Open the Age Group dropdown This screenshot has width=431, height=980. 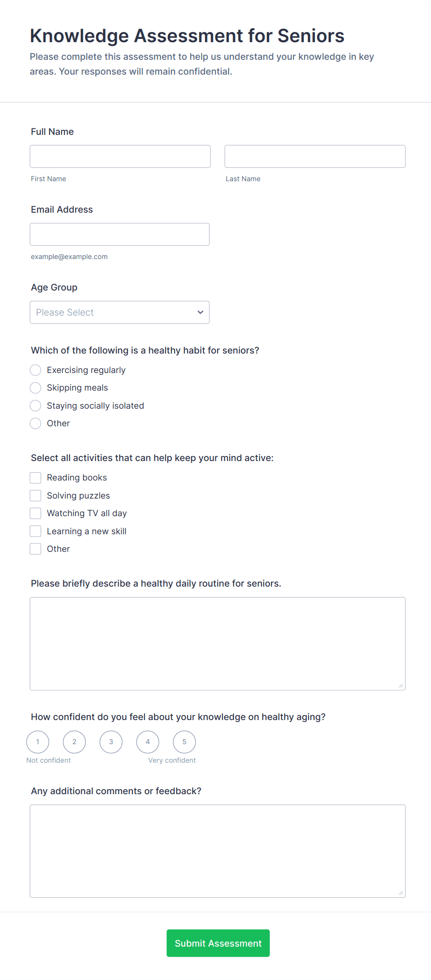[x=120, y=312]
